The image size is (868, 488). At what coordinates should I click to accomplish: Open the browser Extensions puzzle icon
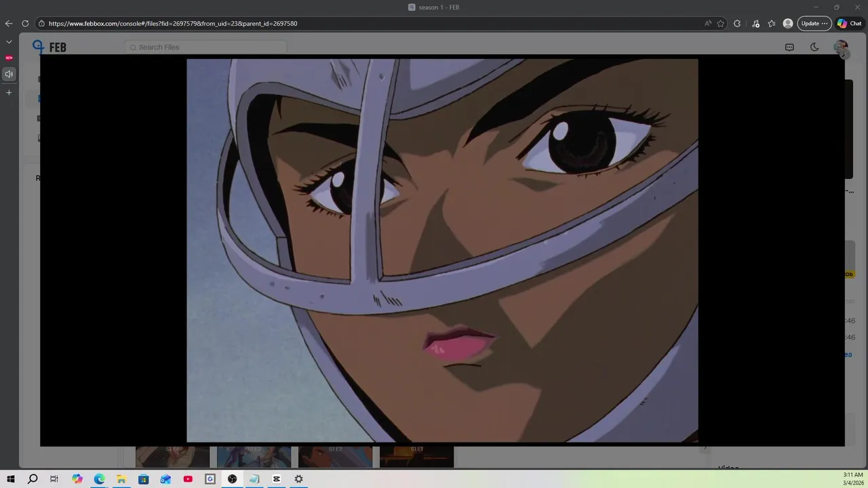coord(737,23)
